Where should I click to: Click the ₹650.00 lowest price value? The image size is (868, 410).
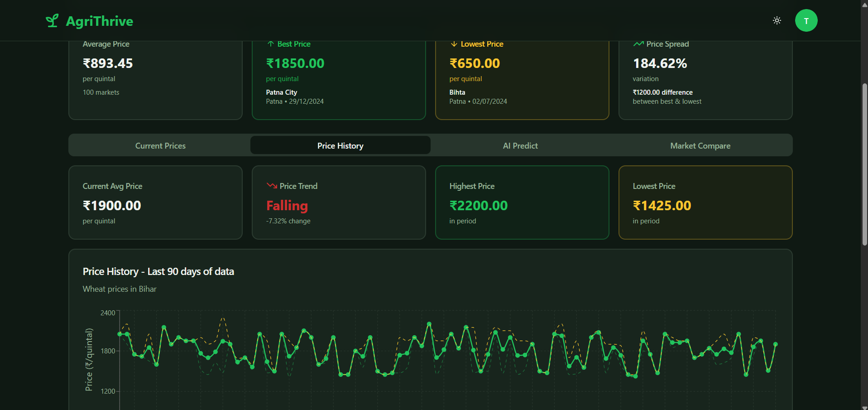(475, 63)
